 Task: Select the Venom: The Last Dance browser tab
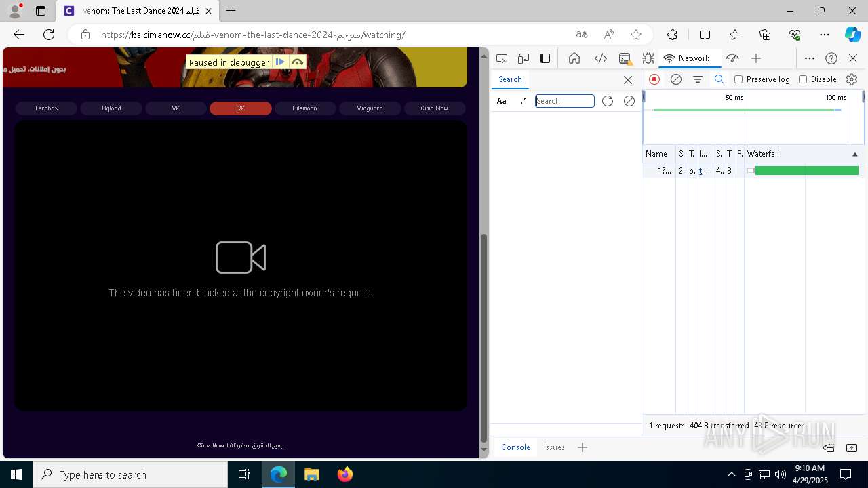point(138,11)
